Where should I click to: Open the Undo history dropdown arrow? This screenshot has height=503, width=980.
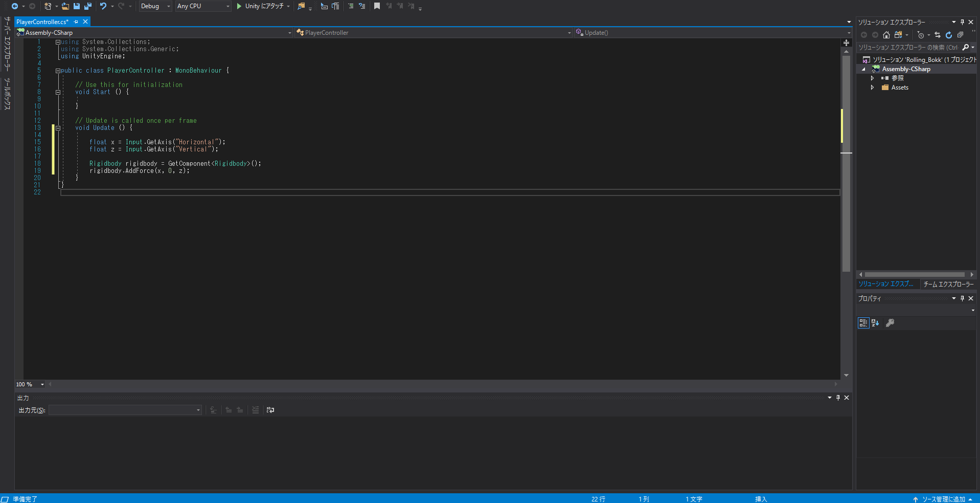[112, 6]
